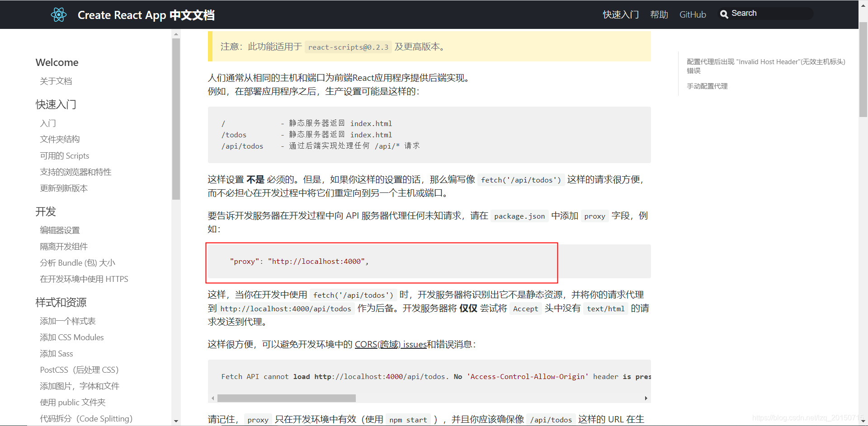Click the React atom logo icon
The height and width of the screenshot is (426, 868).
(x=59, y=15)
